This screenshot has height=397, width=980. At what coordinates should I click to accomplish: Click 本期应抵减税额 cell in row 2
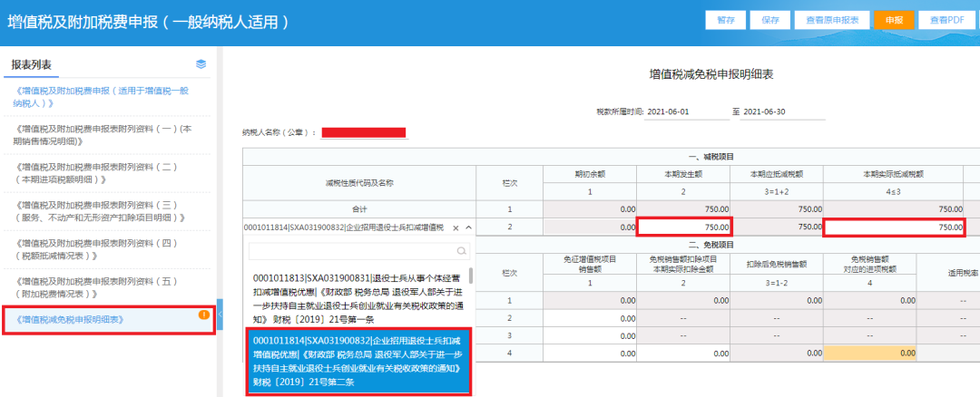click(777, 228)
